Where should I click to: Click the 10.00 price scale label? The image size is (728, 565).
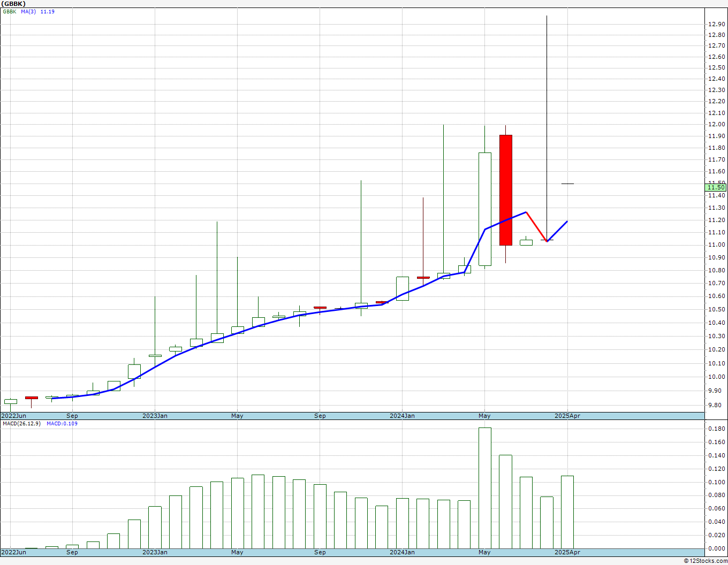coord(716,377)
